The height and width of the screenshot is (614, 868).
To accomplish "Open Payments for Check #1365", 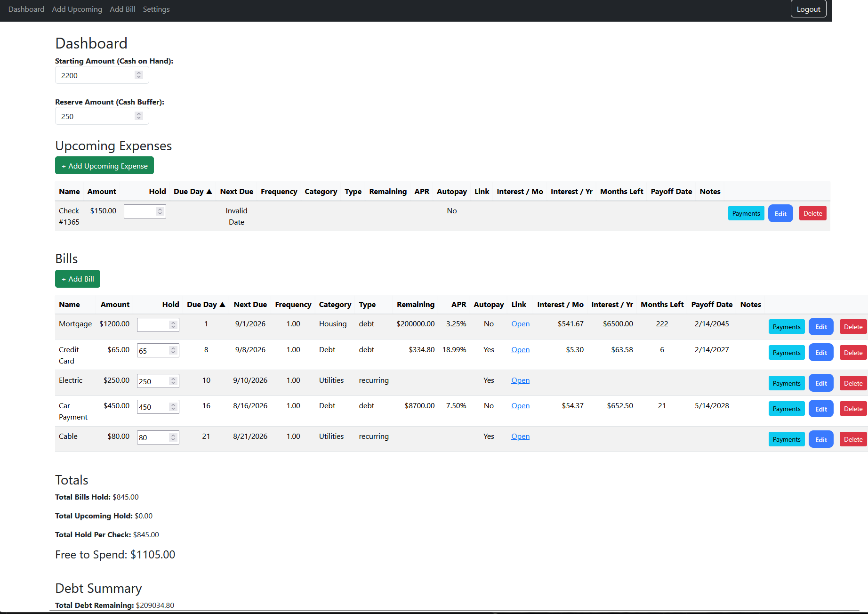I will (x=746, y=213).
